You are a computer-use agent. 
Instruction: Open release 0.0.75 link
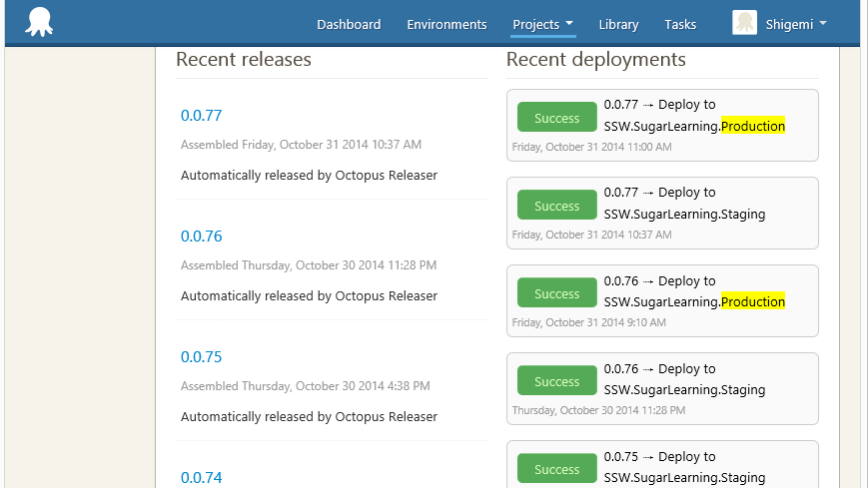point(201,356)
